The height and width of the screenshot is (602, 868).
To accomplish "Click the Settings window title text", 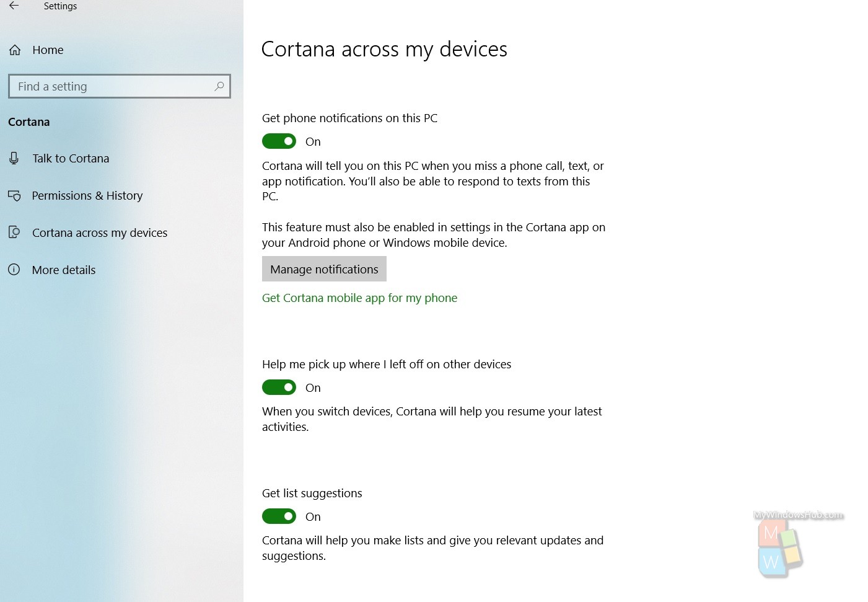I will [60, 6].
